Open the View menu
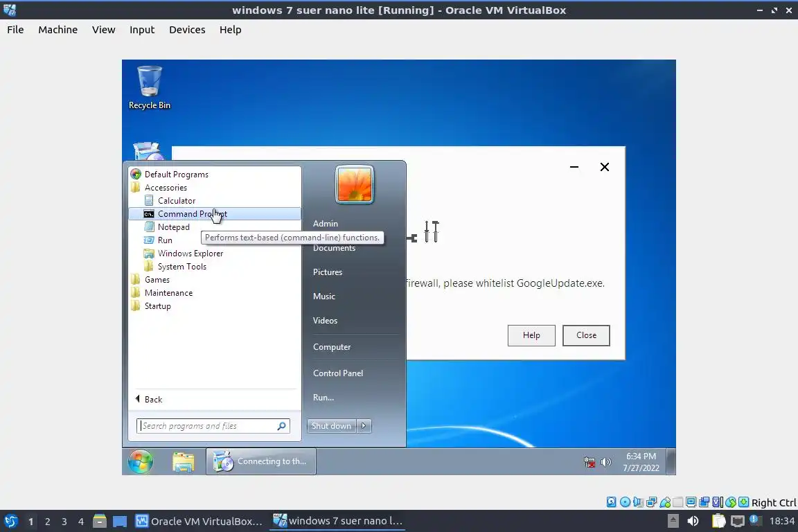Image resolution: width=798 pixels, height=532 pixels. (x=103, y=30)
